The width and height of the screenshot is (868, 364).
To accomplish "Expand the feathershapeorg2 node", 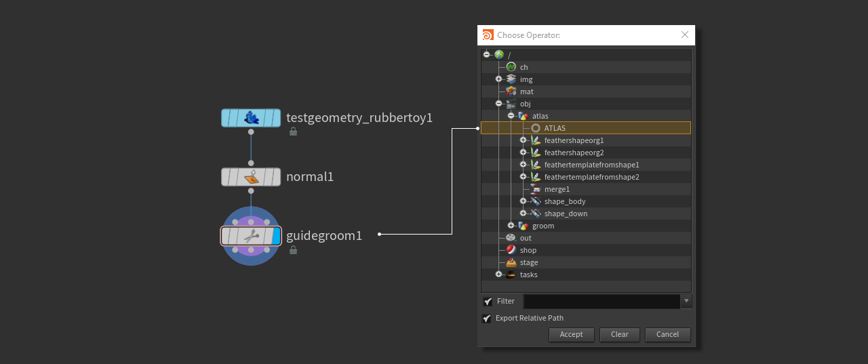I will click(524, 153).
